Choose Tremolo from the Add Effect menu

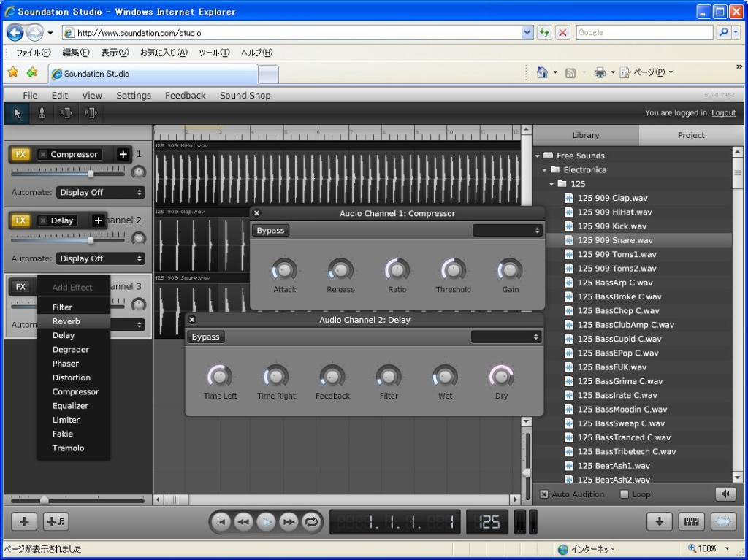click(x=74, y=448)
